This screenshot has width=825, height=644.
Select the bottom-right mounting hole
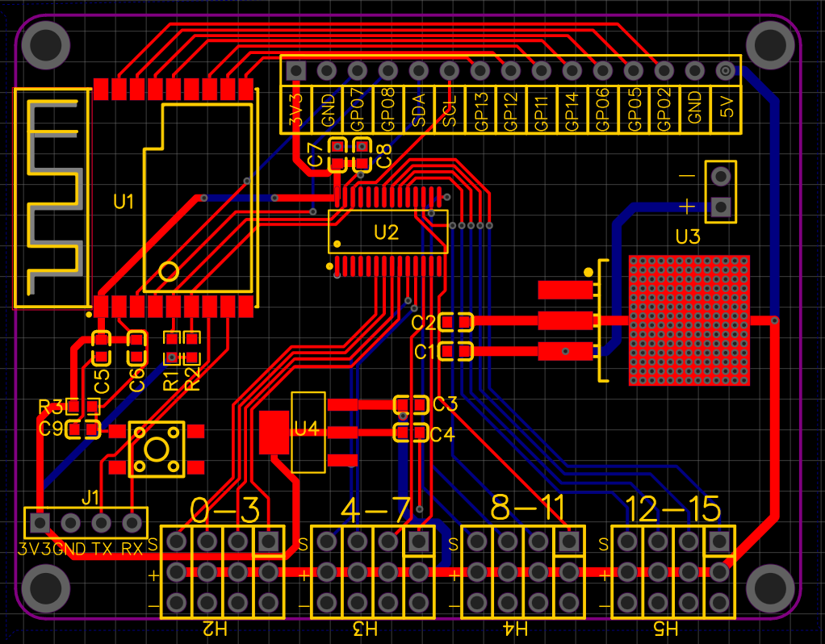[x=770, y=588]
